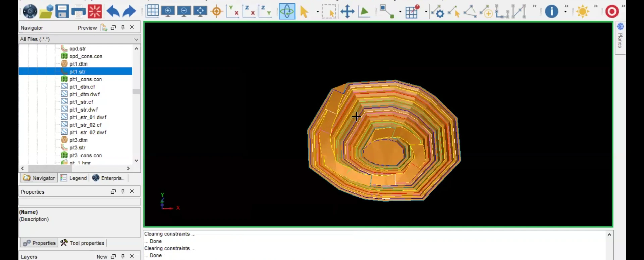This screenshot has width=644, height=260.
Task: Switch to the Legend tab
Action: 73,178
